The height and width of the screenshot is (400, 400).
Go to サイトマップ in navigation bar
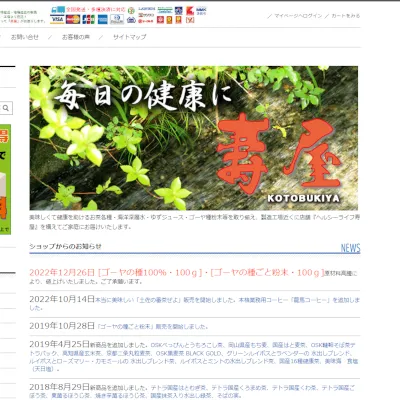click(129, 37)
